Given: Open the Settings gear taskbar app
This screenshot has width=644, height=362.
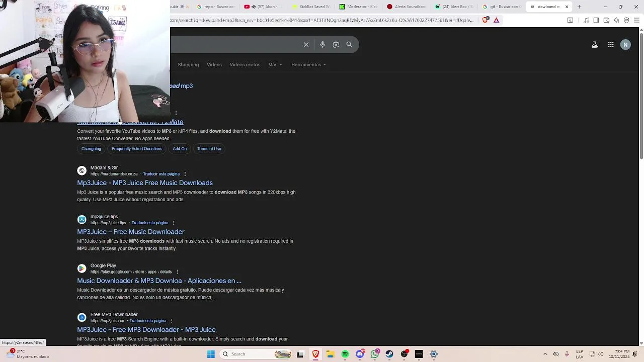Looking at the screenshot, I should click(434, 354).
